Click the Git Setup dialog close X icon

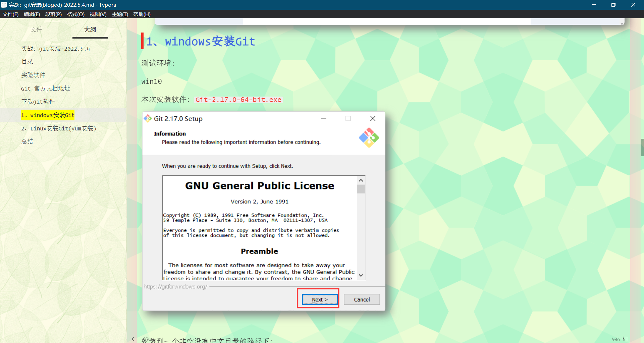pyautogui.click(x=373, y=118)
